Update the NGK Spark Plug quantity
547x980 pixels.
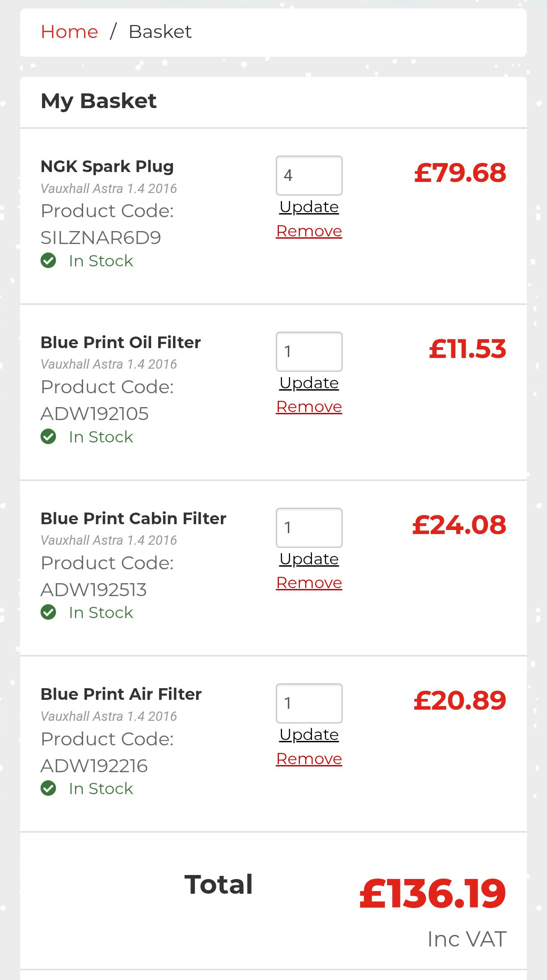click(309, 207)
